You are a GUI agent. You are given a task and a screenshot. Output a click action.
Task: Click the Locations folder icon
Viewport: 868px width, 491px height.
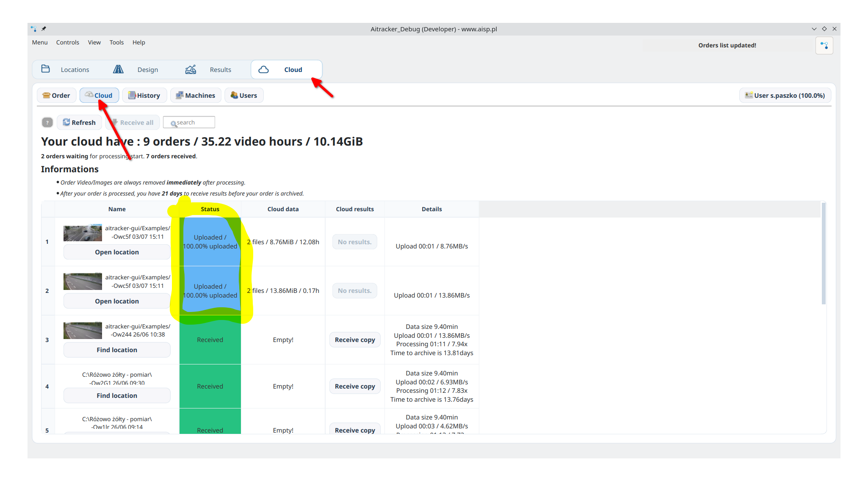click(x=46, y=69)
